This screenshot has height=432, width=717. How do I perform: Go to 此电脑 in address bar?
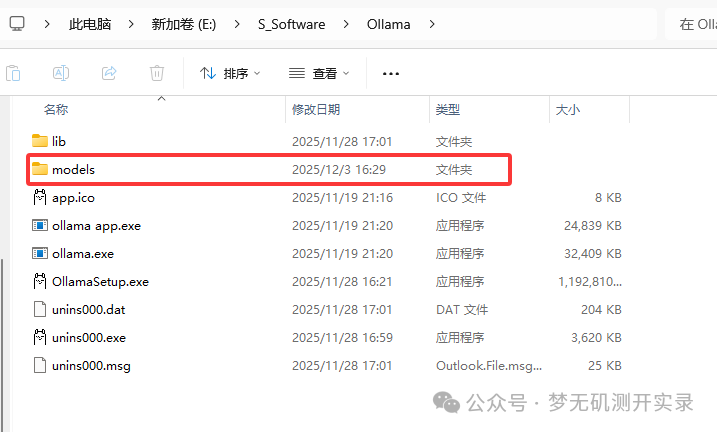pos(90,24)
